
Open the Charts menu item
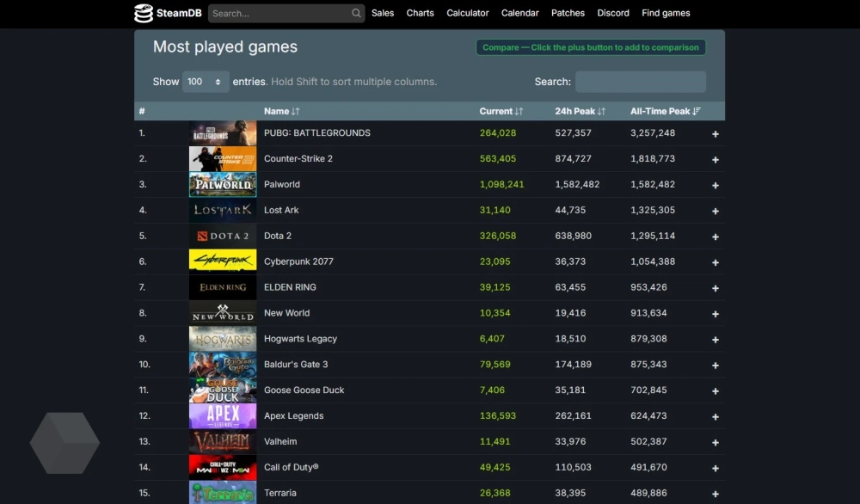(x=420, y=13)
